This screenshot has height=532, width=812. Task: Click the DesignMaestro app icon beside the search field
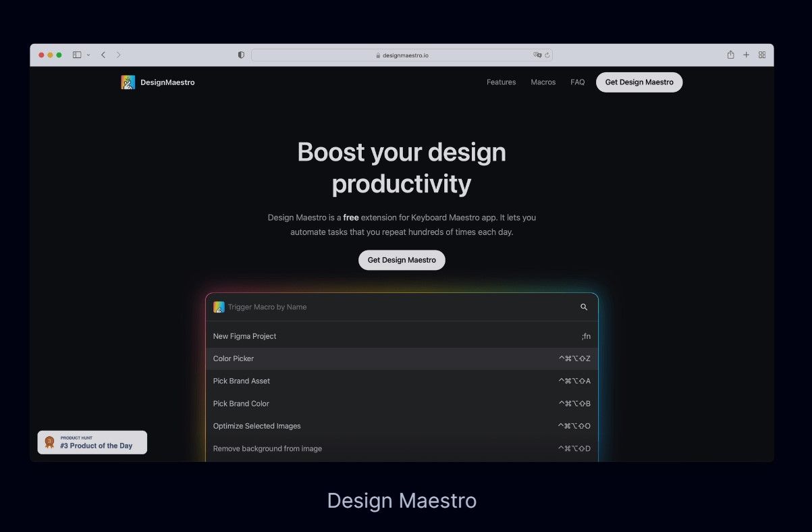[x=218, y=307]
